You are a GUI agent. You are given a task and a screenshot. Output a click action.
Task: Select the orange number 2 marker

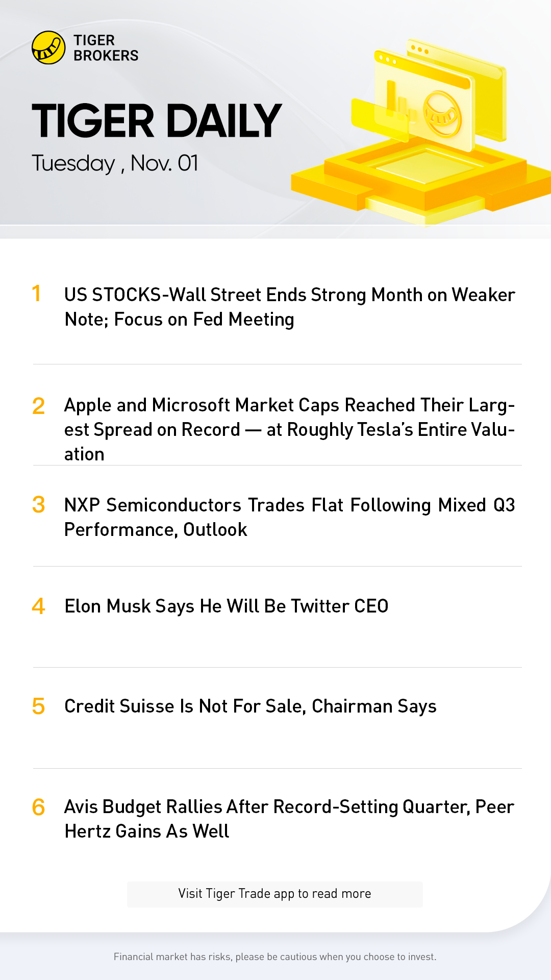[x=38, y=406]
